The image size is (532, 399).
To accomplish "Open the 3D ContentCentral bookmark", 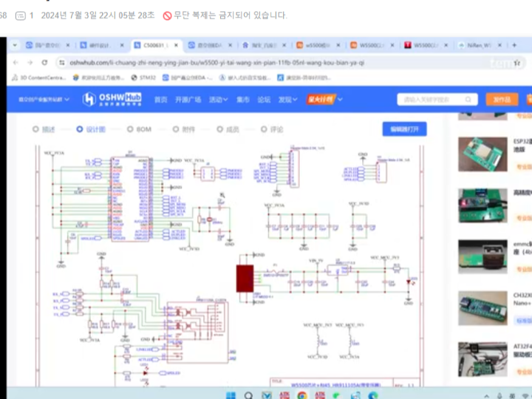I will coord(42,77).
